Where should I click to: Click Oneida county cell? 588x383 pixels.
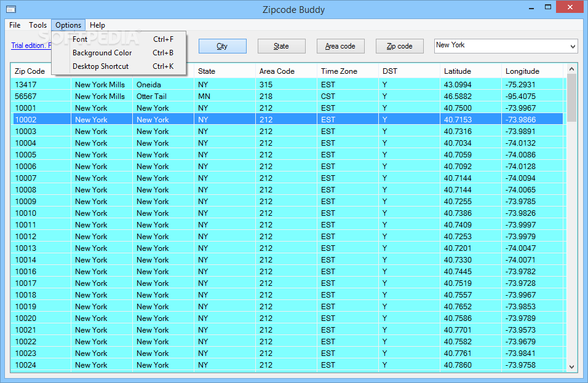(163, 85)
